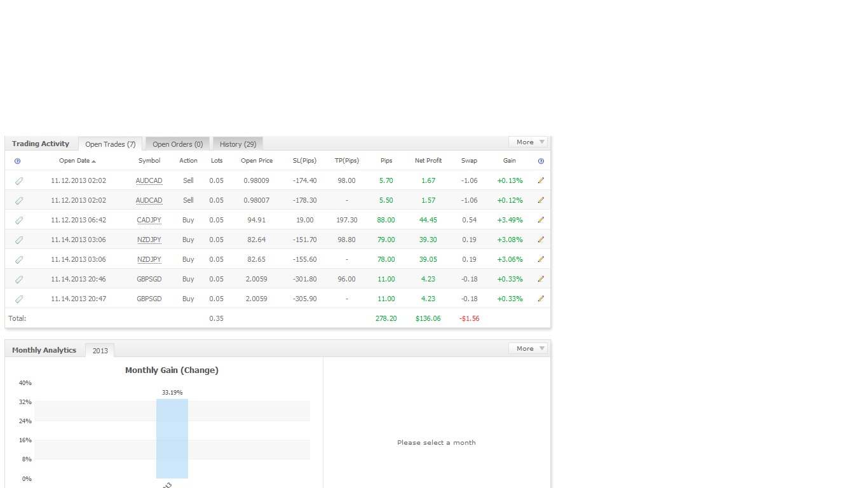Click the total pips value 278.20
The image size is (868, 488).
tap(386, 318)
